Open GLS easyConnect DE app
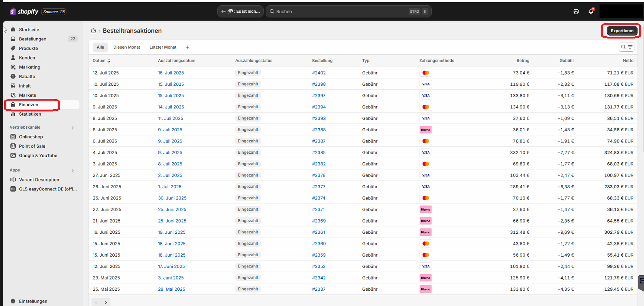This screenshot has width=644, height=306. click(x=47, y=189)
